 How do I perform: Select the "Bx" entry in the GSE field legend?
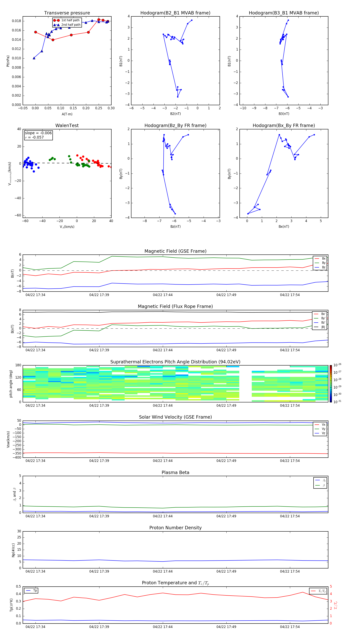pos(320,259)
